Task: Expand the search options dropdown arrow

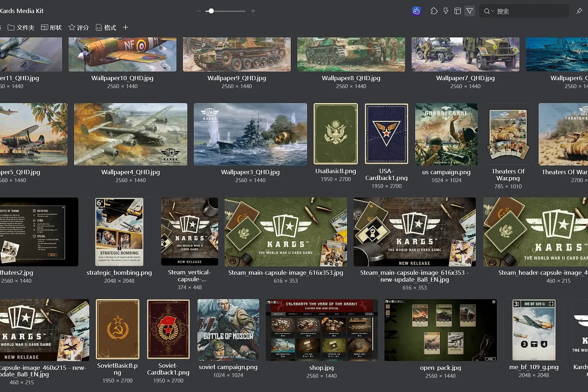Action: [493, 12]
